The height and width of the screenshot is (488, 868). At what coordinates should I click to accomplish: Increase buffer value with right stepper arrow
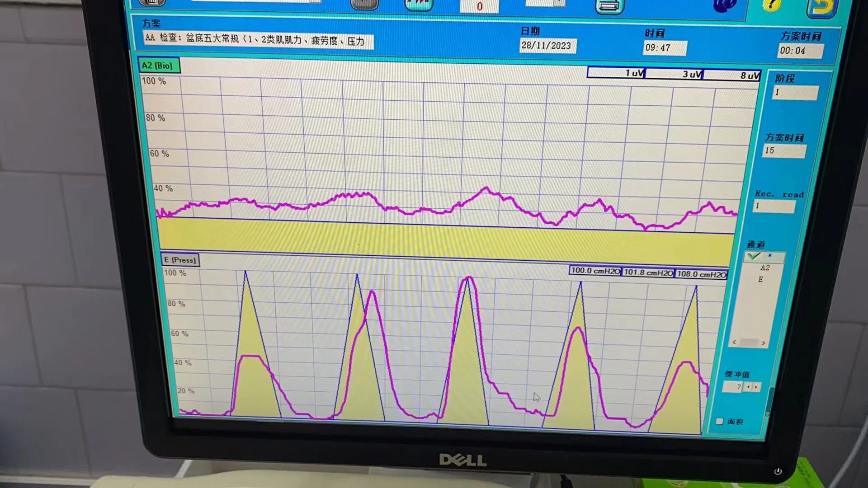[x=756, y=387]
